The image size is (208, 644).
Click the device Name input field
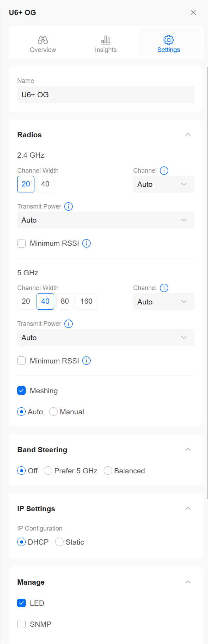pyautogui.click(x=106, y=94)
